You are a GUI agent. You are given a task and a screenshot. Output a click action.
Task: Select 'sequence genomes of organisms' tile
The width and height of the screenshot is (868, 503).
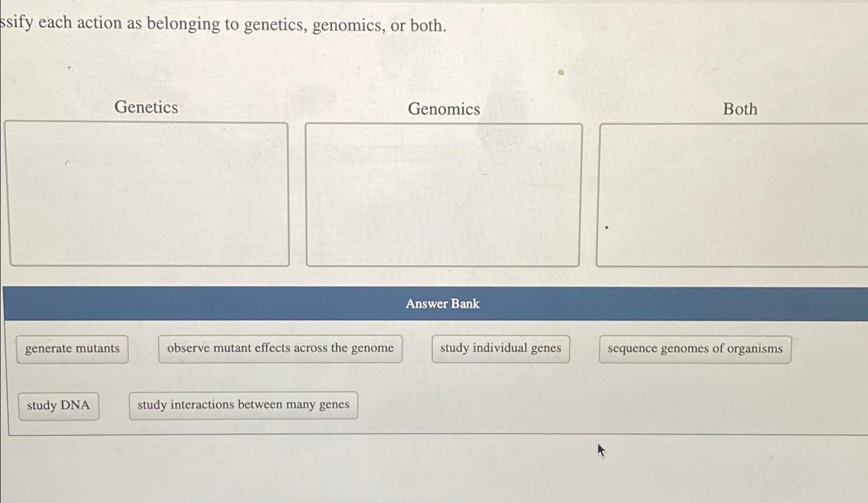coord(695,348)
